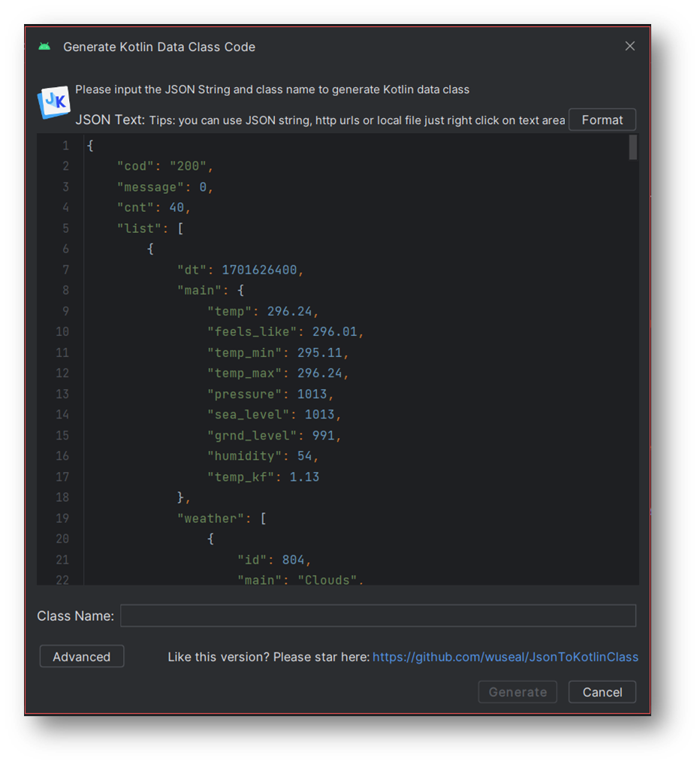Image resolution: width=700 pixels, height=765 pixels.
Task: Click the Android icon in the title bar
Action: 44,46
